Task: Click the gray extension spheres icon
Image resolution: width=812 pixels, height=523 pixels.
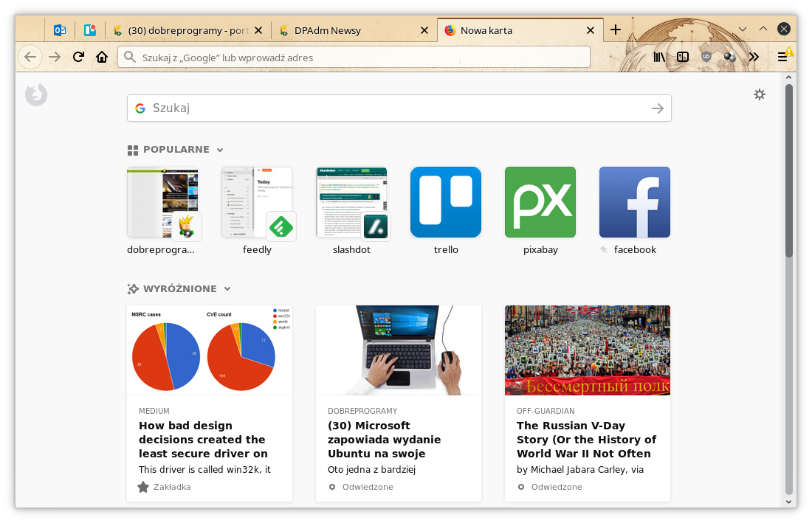Action: [x=730, y=57]
